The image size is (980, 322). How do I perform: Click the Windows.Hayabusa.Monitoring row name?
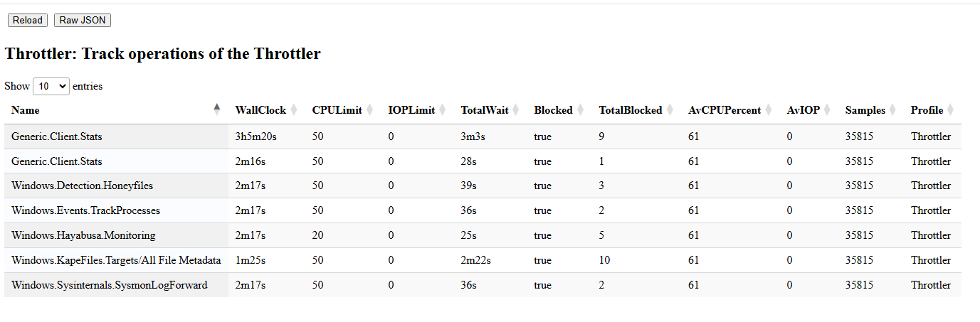(x=83, y=235)
